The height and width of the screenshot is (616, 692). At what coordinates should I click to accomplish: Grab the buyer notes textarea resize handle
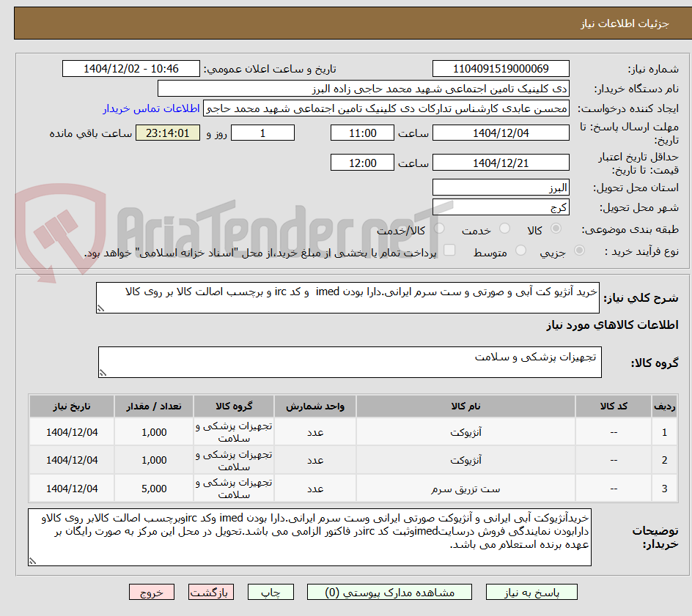[32, 561]
